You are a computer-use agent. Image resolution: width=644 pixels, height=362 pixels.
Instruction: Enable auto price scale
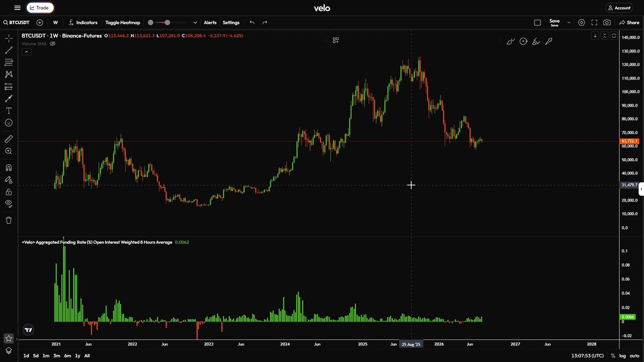click(x=634, y=356)
